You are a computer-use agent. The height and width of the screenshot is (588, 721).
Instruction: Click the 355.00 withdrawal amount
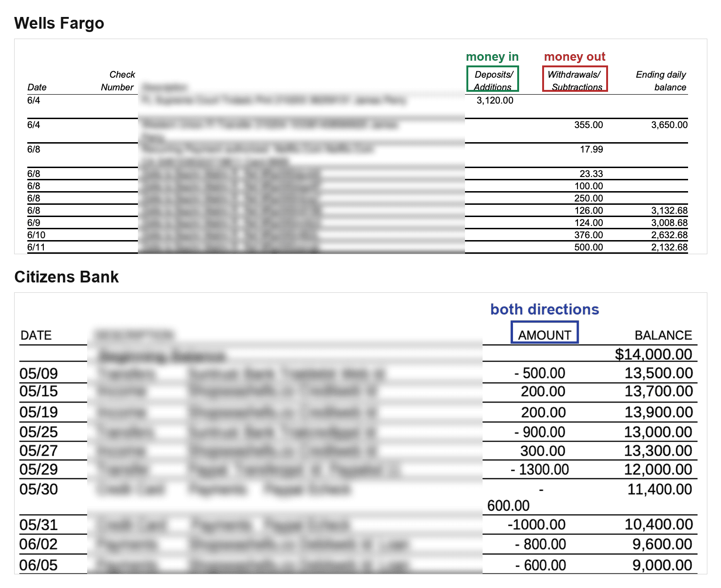pos(588,125)
